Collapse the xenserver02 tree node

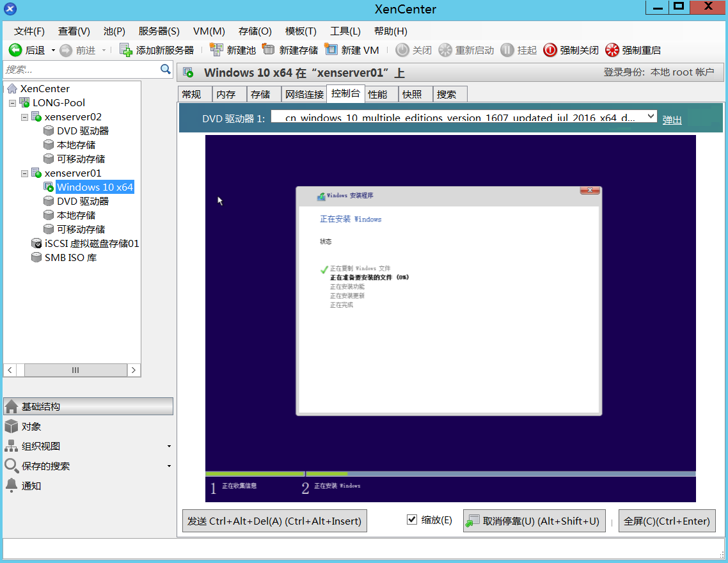pos(24,118)
